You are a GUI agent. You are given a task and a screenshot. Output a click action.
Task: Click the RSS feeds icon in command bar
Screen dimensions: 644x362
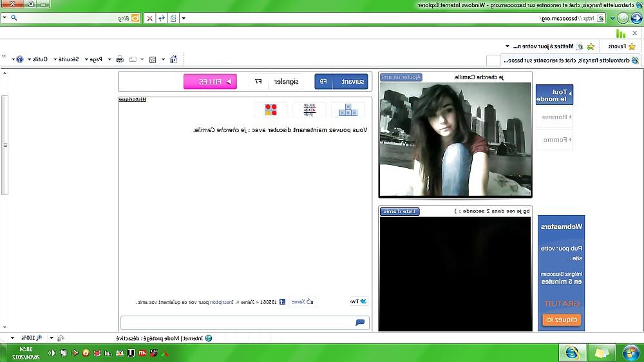point(153,59)
